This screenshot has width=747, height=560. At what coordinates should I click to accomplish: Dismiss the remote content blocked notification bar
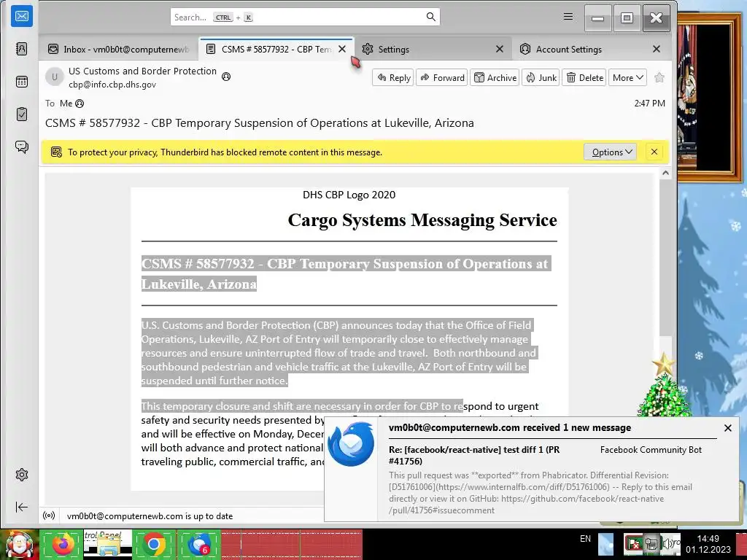click(x=654, y=152)
